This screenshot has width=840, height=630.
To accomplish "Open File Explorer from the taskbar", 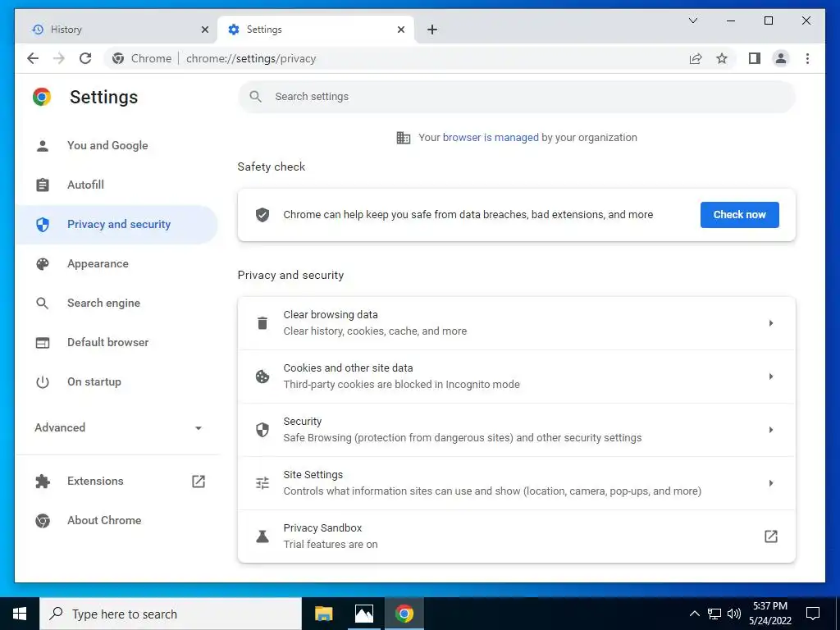I will click(x=323, y=614).
